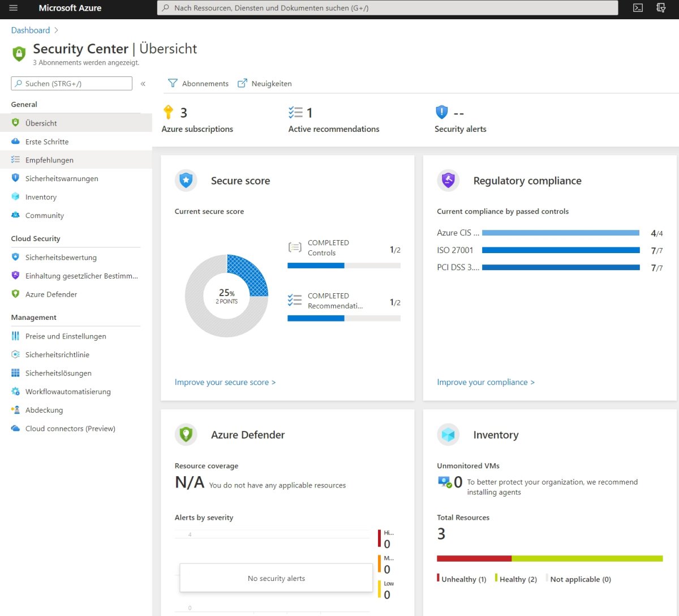Click the ISO 27001 compliance progress bar

tap(561, 250)
